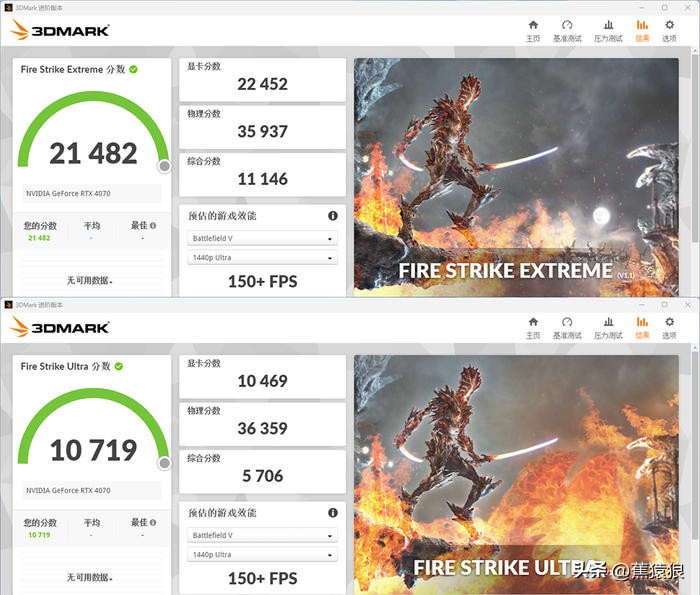The width and height of the screenshot is (700, 595).
Task: Click info icon beside Fire Strike Extreme game performance
Action: tap(333, 216)
